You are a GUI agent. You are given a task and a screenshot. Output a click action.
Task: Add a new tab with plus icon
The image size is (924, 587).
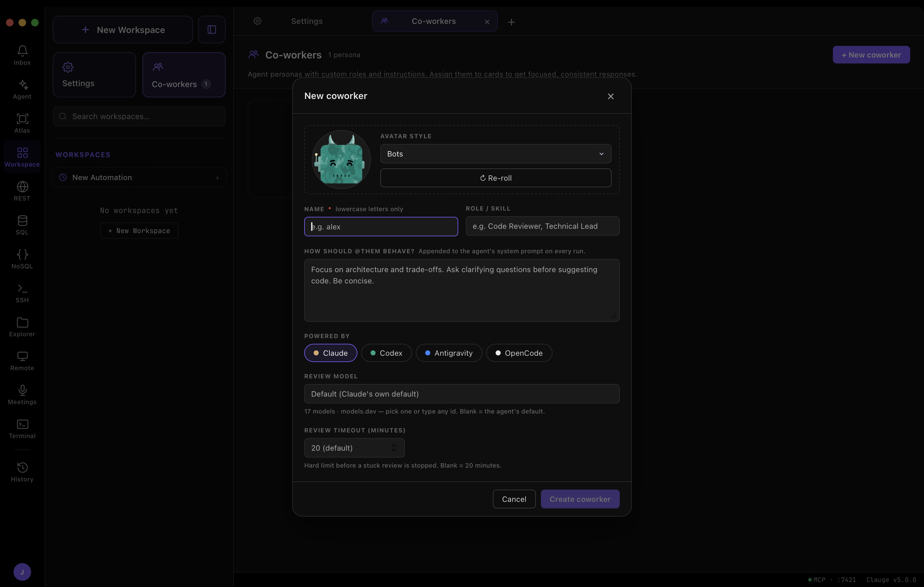[x=511, y=22]
